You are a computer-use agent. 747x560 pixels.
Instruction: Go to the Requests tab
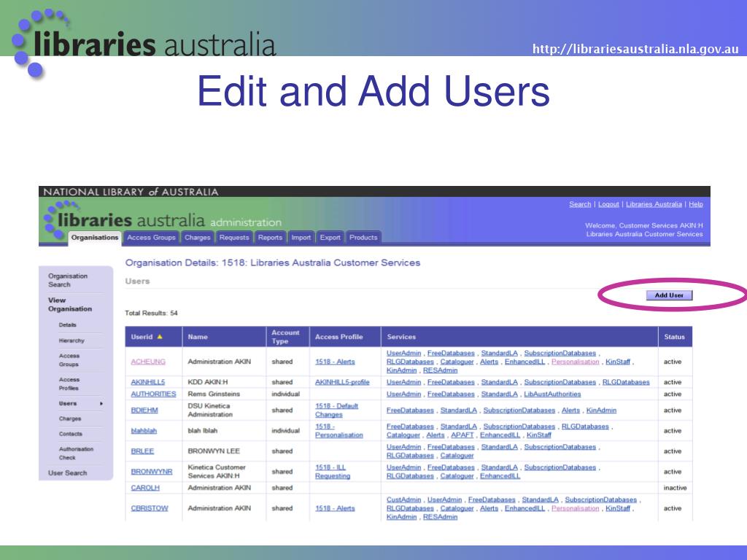(x=234, y=238)
